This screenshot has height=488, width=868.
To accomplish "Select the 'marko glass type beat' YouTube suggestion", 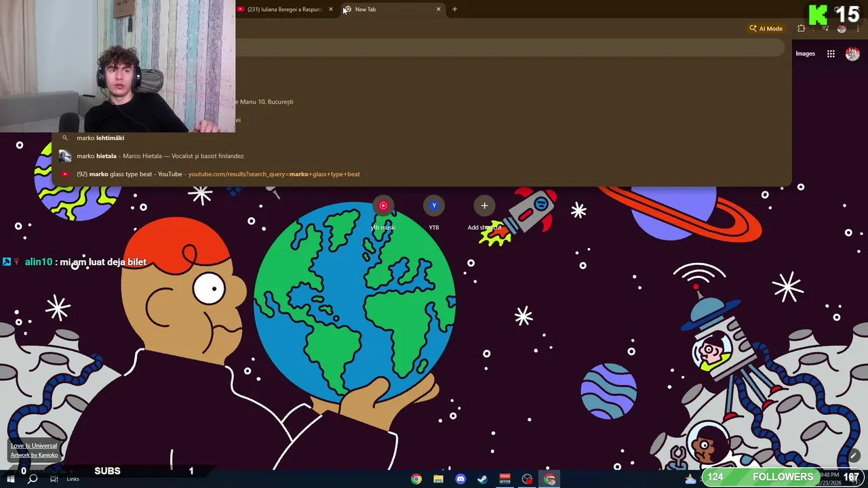I will pos(422,174).
